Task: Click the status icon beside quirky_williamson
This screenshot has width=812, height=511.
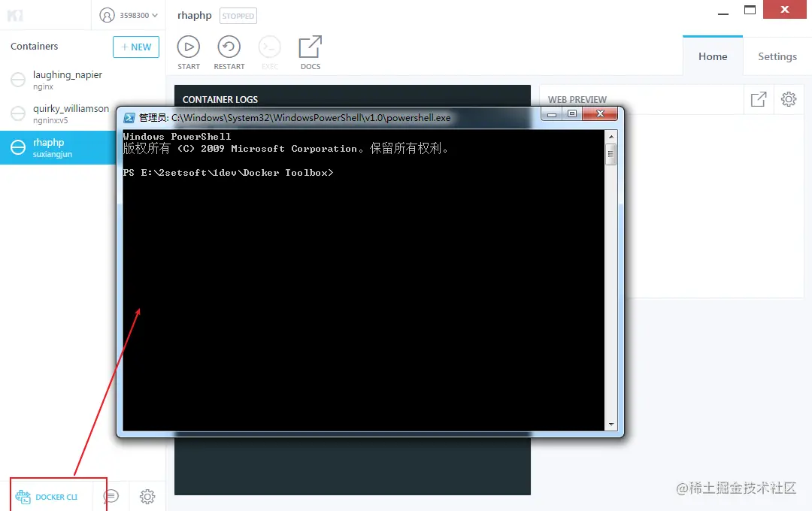Action: [x=18, y=113]
